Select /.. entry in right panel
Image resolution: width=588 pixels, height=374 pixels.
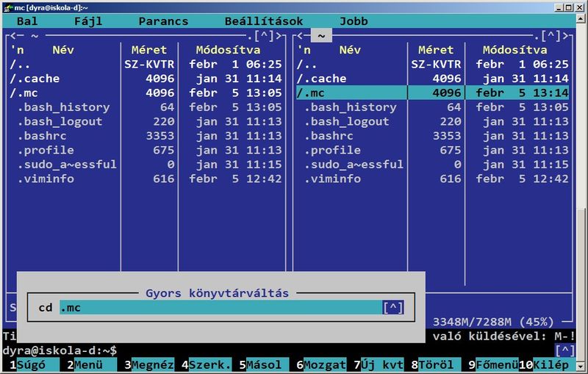point(433,64)
